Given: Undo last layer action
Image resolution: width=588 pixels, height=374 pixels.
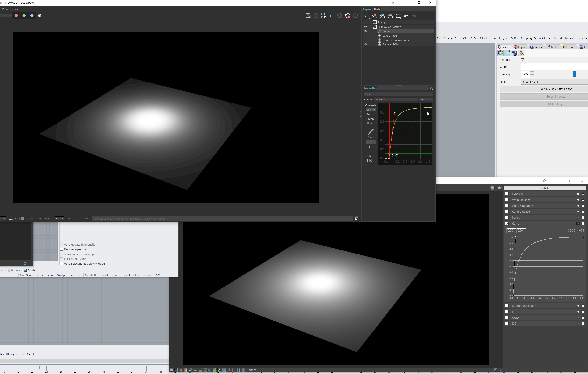Looking at the screenshot, I should pos(406,16).
